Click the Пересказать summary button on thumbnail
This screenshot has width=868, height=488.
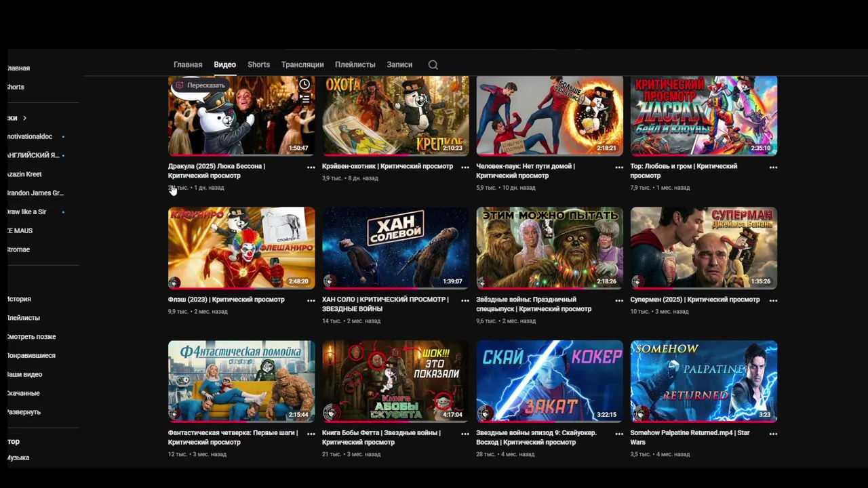pos(200,85)
